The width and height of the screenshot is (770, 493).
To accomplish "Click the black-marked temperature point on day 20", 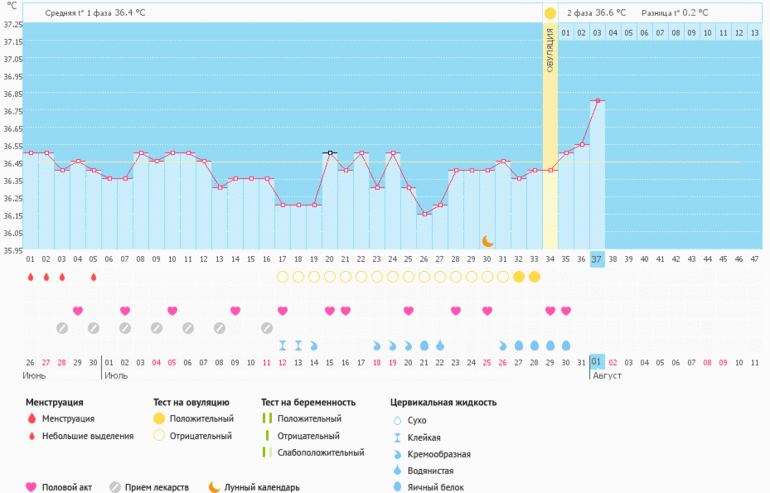I will pyautogui.click(x=329, y=153).
